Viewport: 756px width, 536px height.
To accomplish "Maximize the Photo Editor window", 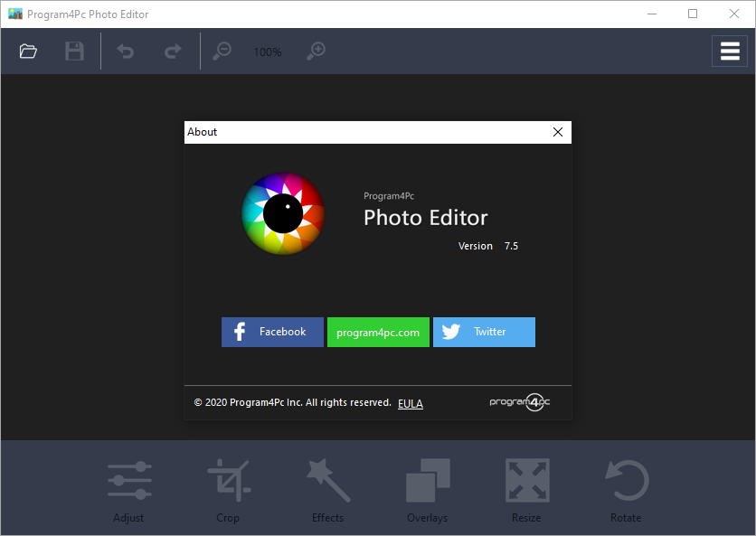I will (x=693, y=14).
